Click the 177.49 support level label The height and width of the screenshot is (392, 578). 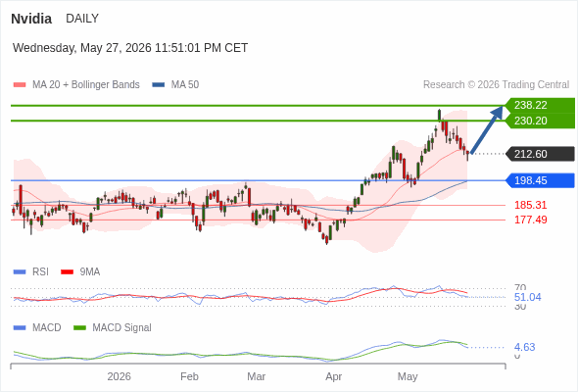pos(530,220)
